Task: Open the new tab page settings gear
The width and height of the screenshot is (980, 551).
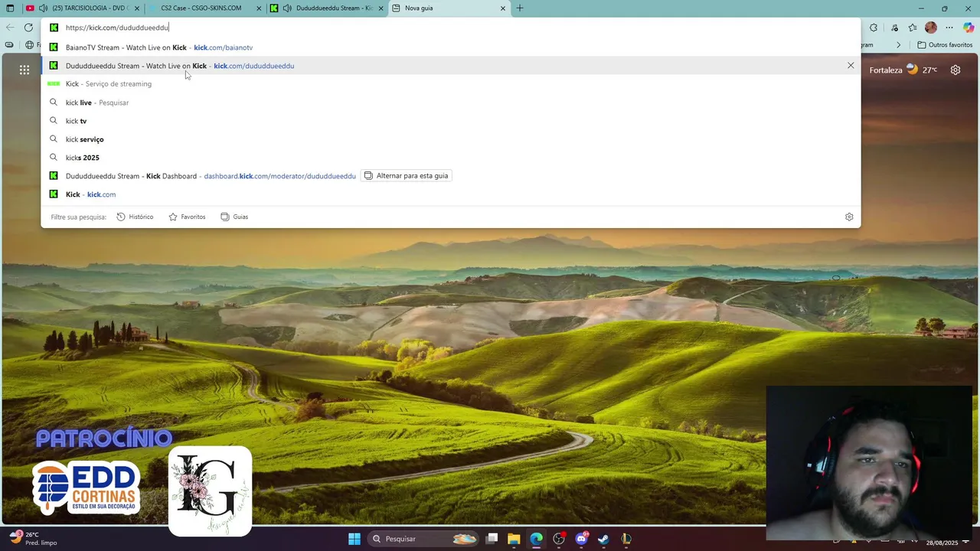Action: tap(955, 70)
